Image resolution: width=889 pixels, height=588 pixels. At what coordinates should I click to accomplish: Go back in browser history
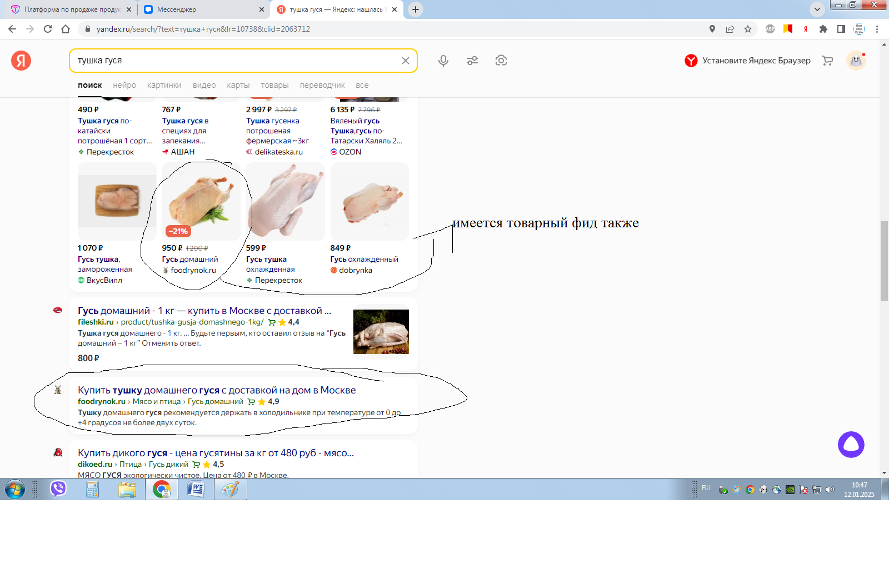[12, 29]
